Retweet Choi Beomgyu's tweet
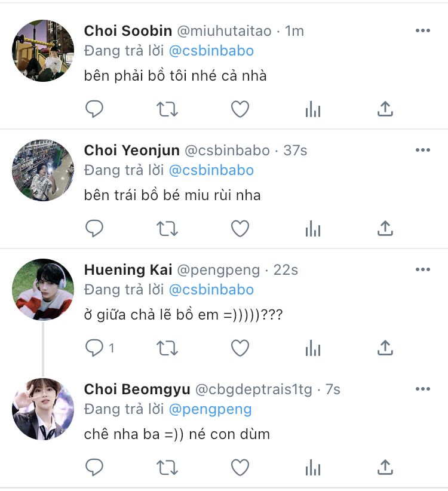The height and width of the screenshot is (491, 448). point(167,467)
